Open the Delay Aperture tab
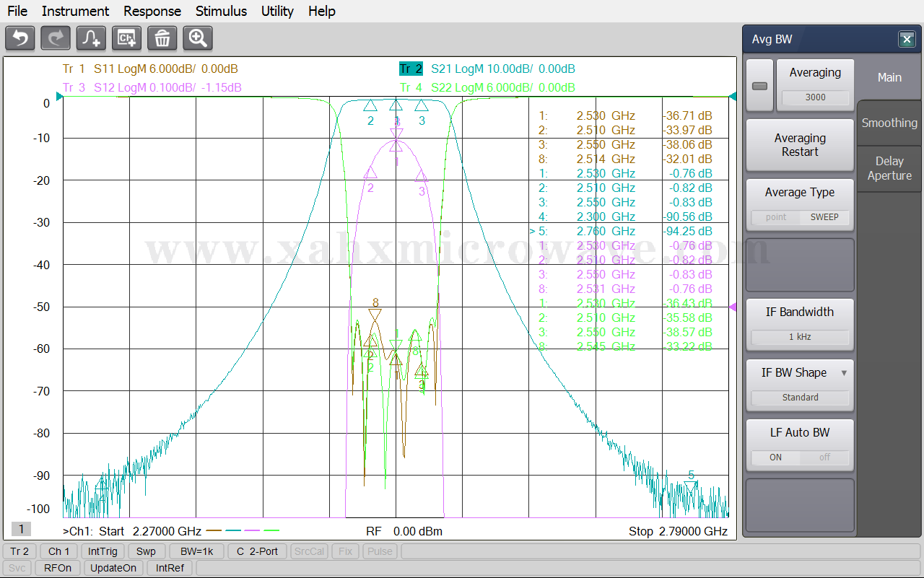 tap(889, 168)
